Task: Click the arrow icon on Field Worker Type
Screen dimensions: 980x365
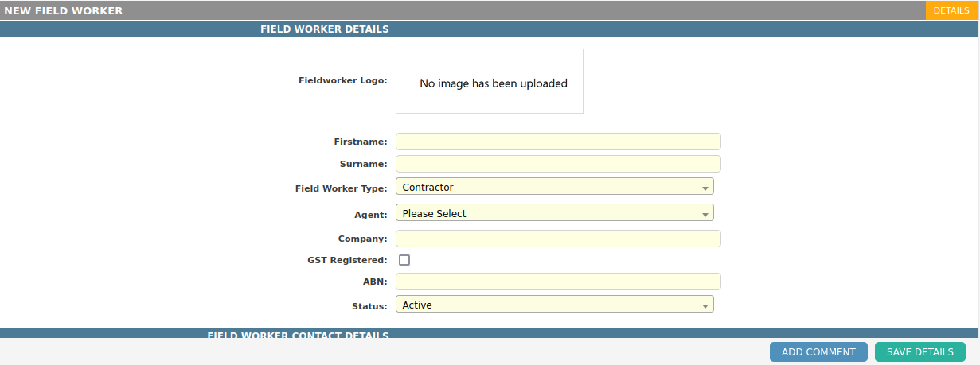Action: [705, 188]
